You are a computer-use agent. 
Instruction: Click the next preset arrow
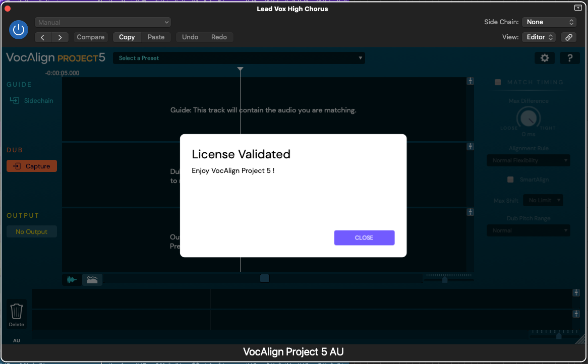click(60, 37)
